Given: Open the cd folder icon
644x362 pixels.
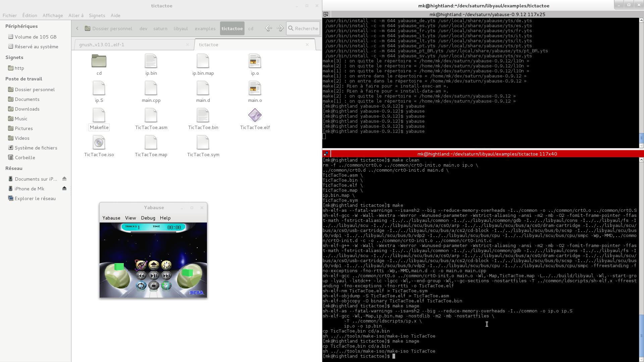Looking at the screenshot, I should pyautogui.click(x=99, y=61).
